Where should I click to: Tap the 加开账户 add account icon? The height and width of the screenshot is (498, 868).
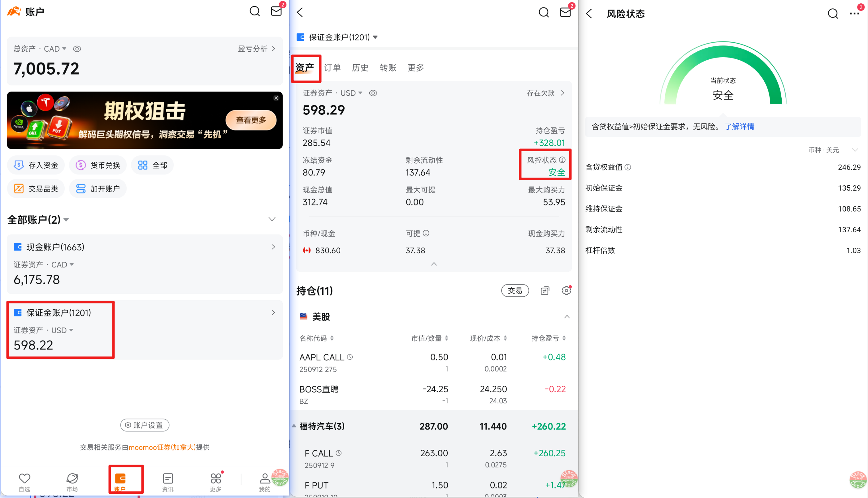click(81, 189)
